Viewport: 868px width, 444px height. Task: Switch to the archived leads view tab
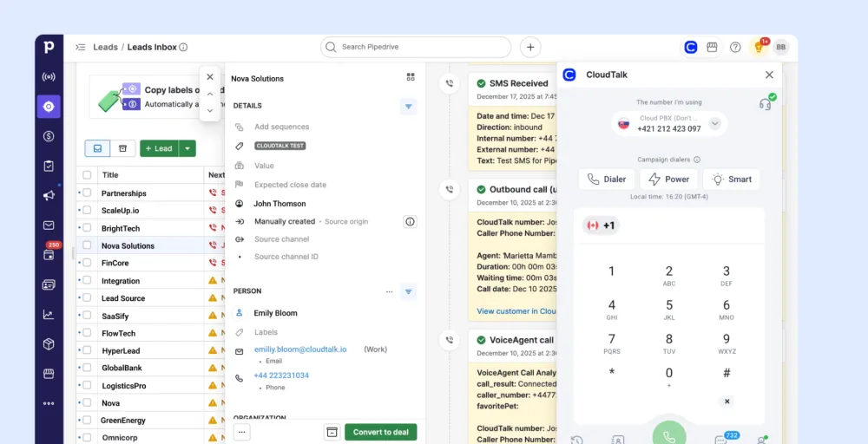click(123, 148)
